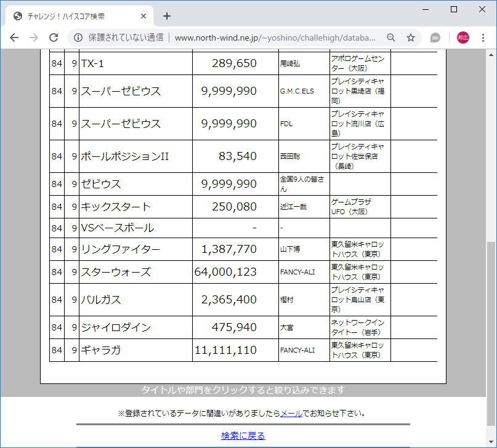Viewport: 497px width, 448px height.
Task: Close the チャレンジ！ハイスコア検索 tab
Action: (143, 16)
